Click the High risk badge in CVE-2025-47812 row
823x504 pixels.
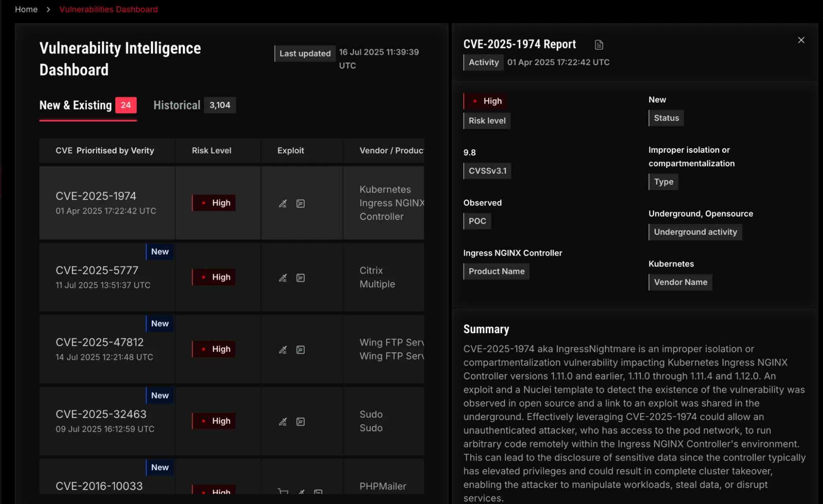coord(214,349)
